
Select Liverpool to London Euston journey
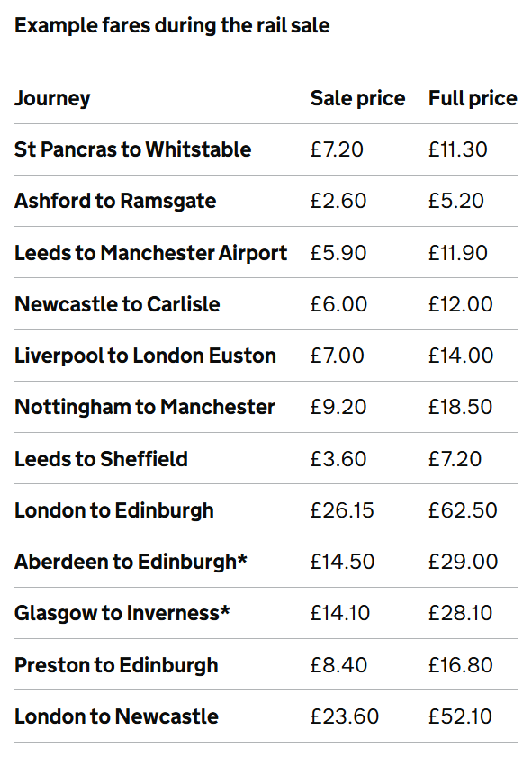pos(145,356)
